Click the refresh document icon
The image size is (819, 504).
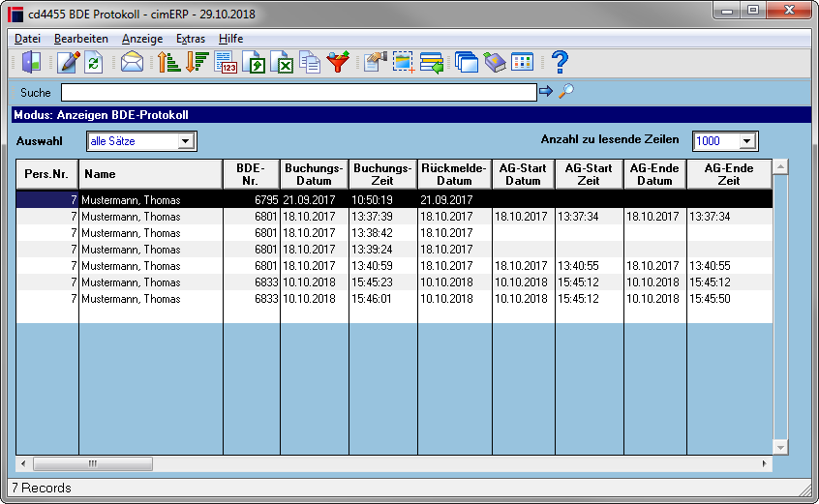pos(94,62)
